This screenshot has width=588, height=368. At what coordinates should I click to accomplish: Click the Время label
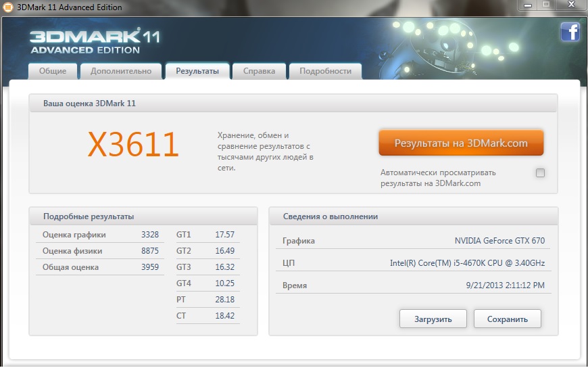[x=295, y=285]
